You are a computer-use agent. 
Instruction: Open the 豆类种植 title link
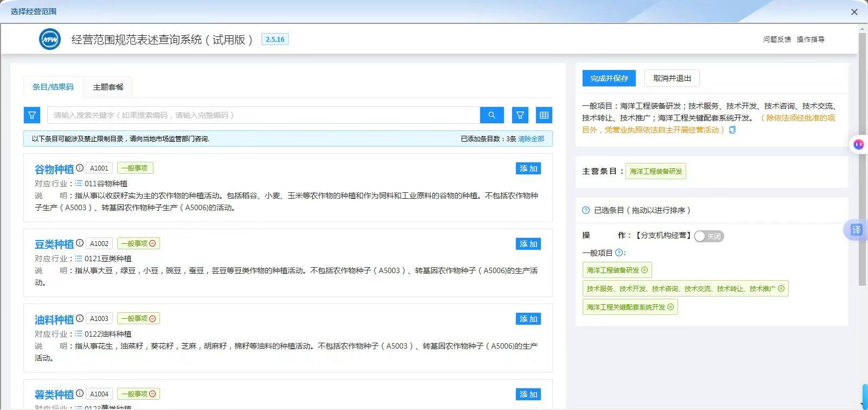point(54,244)
